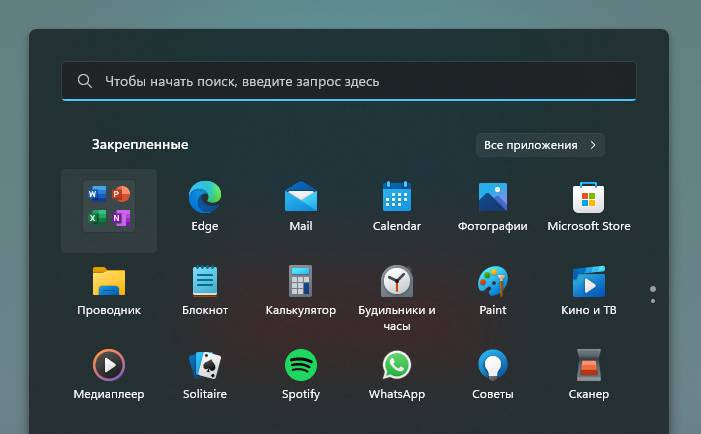Open Будильники и часы app

coord(397,298)
